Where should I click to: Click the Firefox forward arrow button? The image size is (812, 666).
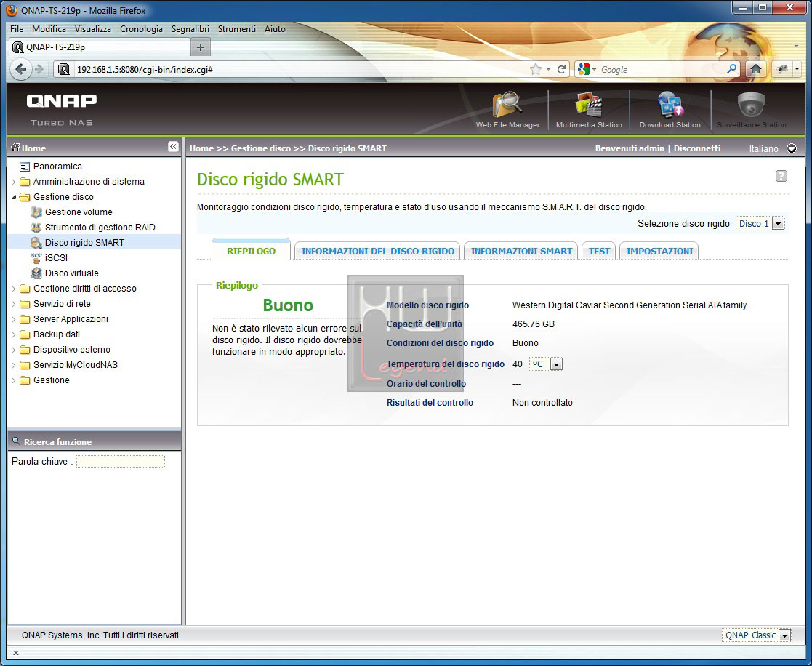(39, 69)
